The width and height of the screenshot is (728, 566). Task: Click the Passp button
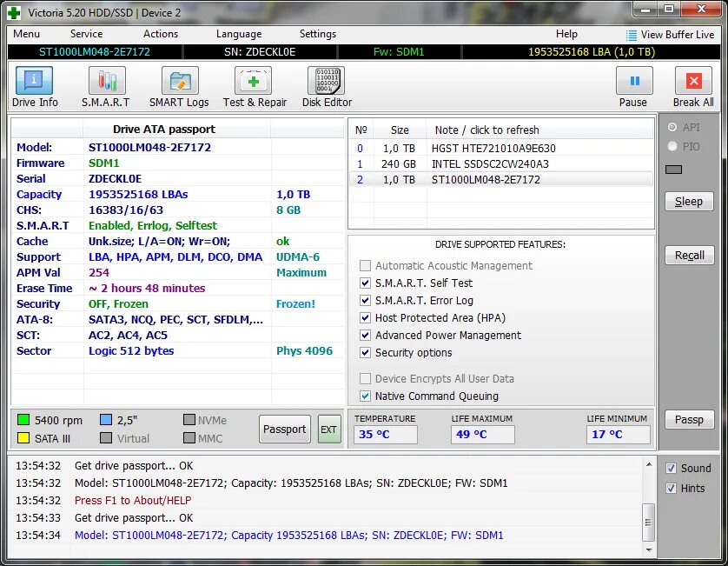coord(690,420)
